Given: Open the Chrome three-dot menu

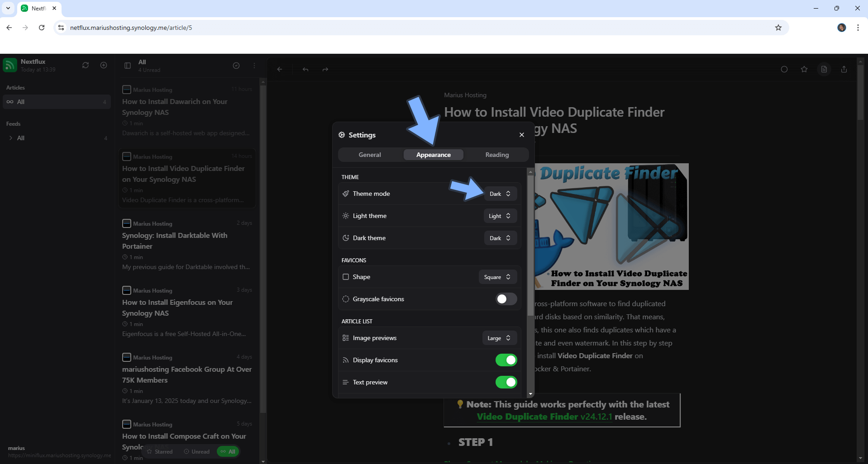Looking at the screenshot, I should [x=858, y=28].
